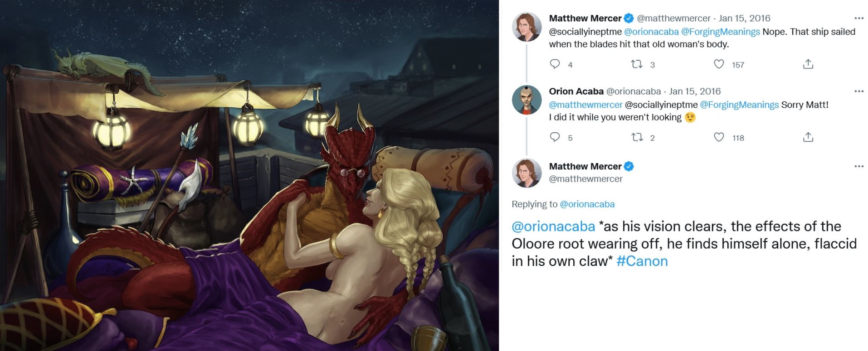Screen dimensions: 868x351
Task: Open more options on the main tweet
Action: click(x=858, y=167)
